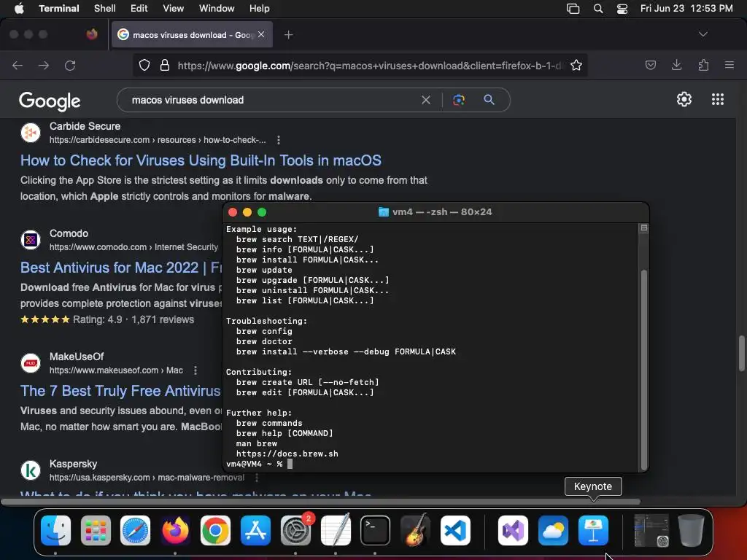
Task: Click the Terminal window title 'vm4 — -zsh — 80×24'
Action: point(441,212)
